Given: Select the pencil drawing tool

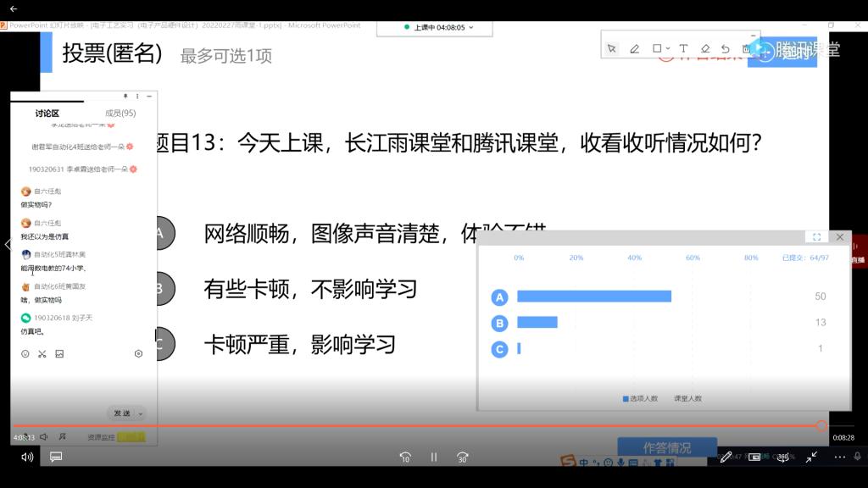Looking at the screenshot, I should 634,48.
